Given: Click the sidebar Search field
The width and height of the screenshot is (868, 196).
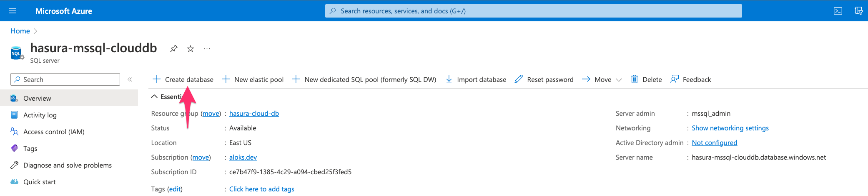Looking at the screenshot, I should 65,79.
